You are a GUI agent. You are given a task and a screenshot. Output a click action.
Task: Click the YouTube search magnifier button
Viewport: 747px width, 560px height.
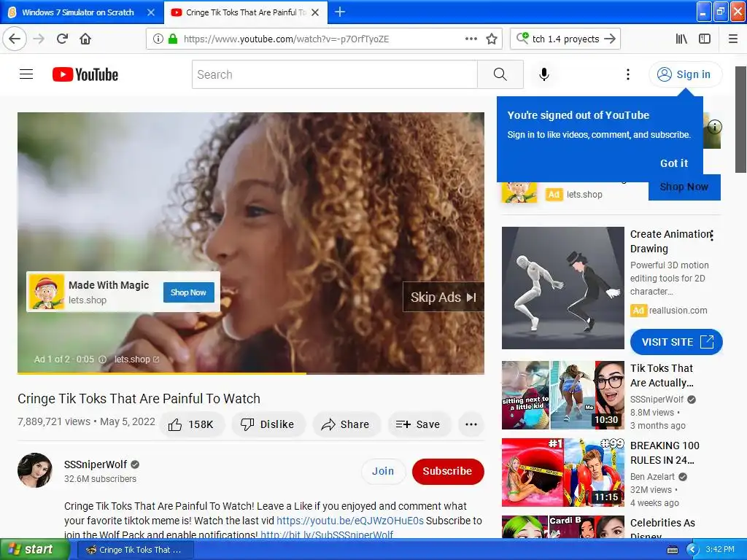(500, 74)
